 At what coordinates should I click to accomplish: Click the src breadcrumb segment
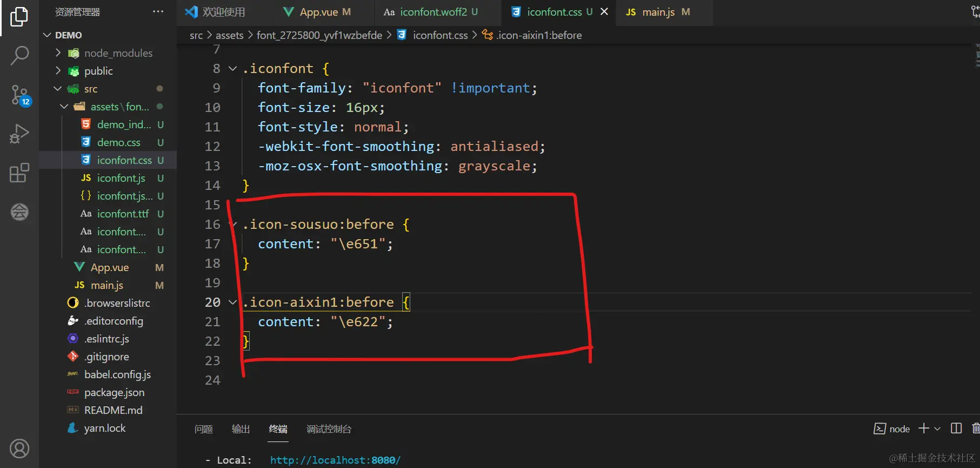pyautogui.click(x=196, y=35)
